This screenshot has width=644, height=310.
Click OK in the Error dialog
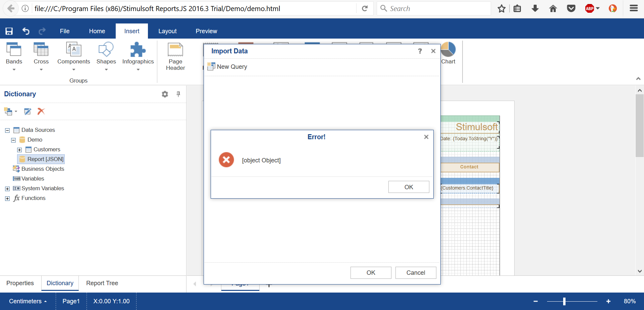pyautogui.click(x=409, y=187)
